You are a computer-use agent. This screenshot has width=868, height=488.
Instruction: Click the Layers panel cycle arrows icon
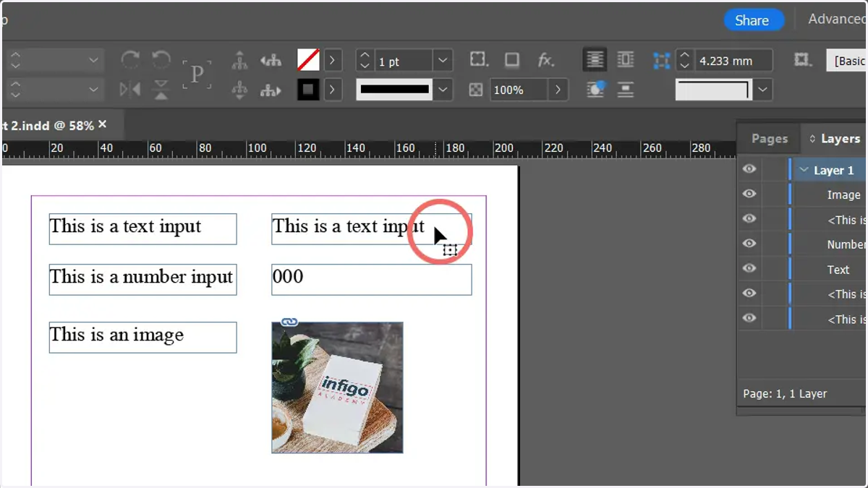(x=812, y=139)
